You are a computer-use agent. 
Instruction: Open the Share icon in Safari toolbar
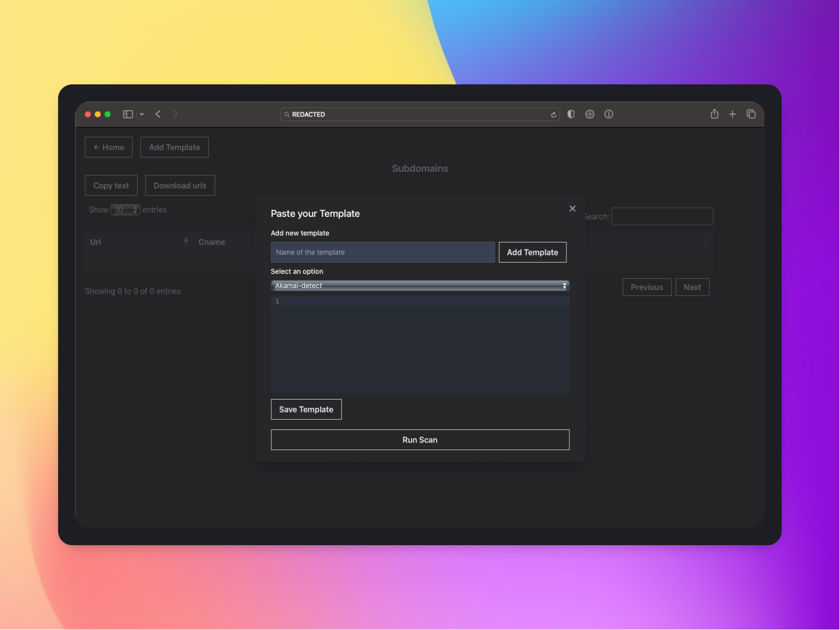[714, 114]
